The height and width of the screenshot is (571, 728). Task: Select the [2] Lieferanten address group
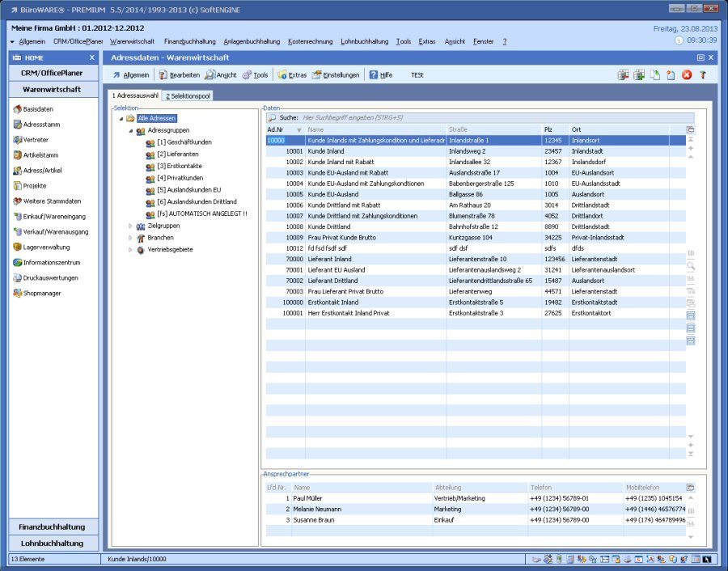tap(177, 154)
